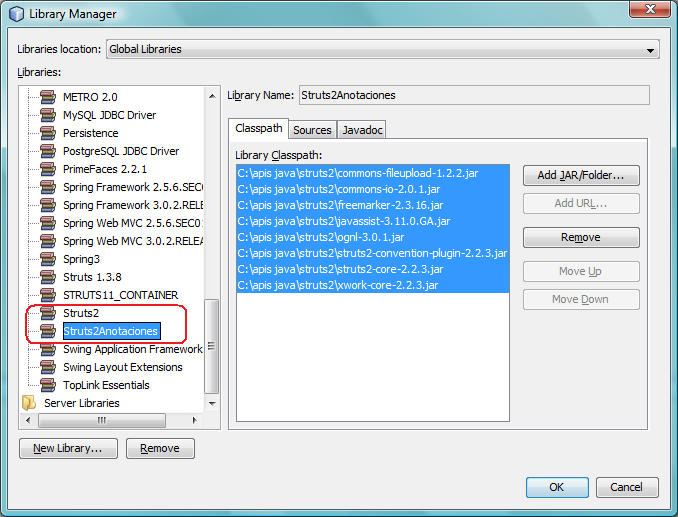Select ognl-3.0.1.jar classpath entry
This screenshot has height=517, width=678.
tap(373, 237)
